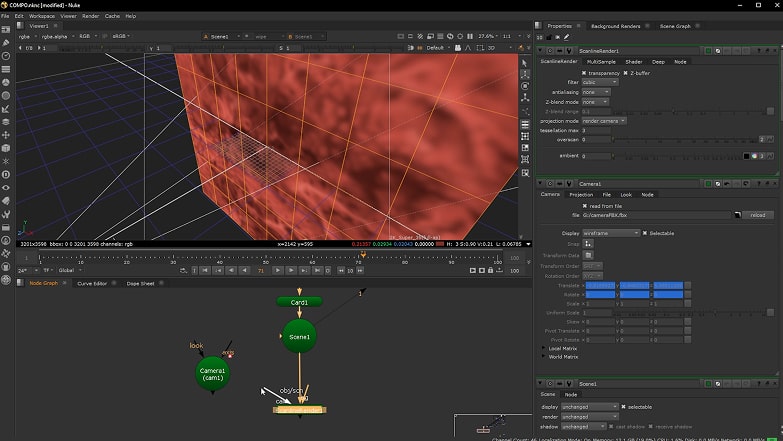Click the pencil icon in Properties toolbar

click(566, 38)
